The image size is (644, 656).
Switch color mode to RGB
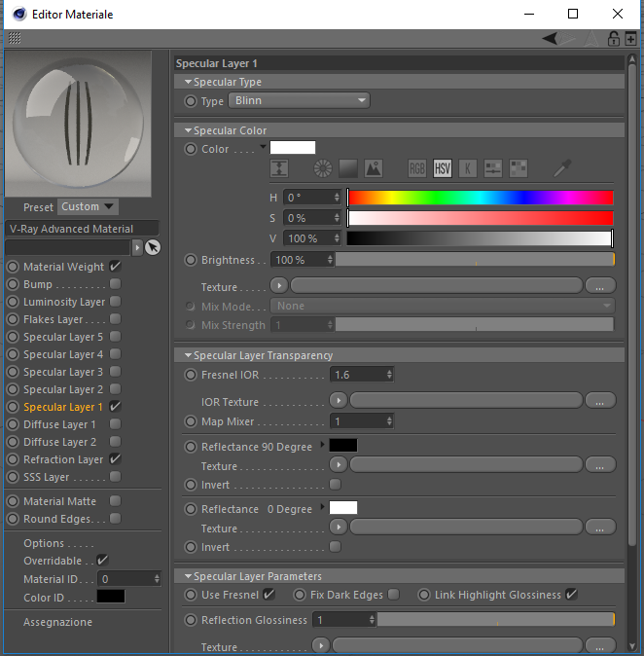[x=417, y=168]
